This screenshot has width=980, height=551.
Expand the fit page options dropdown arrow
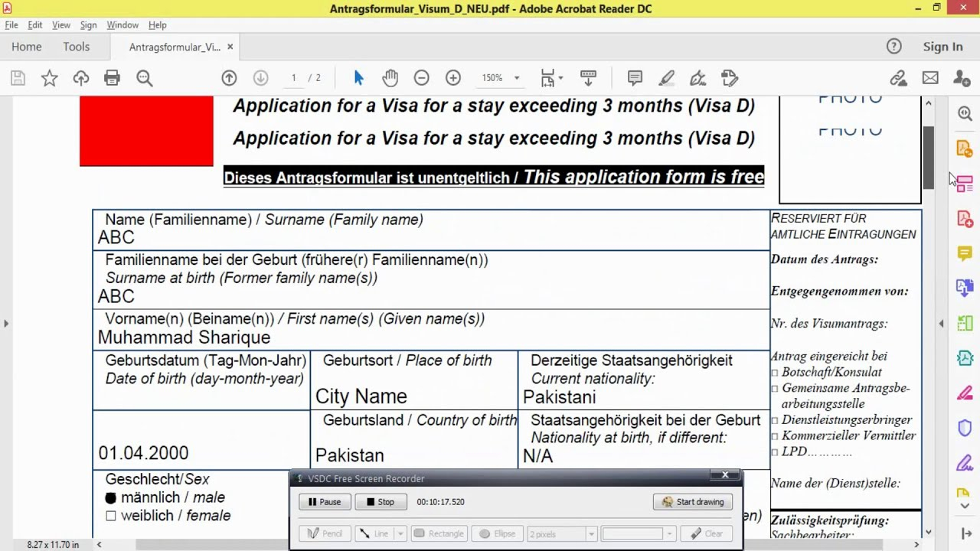[561, 78]
